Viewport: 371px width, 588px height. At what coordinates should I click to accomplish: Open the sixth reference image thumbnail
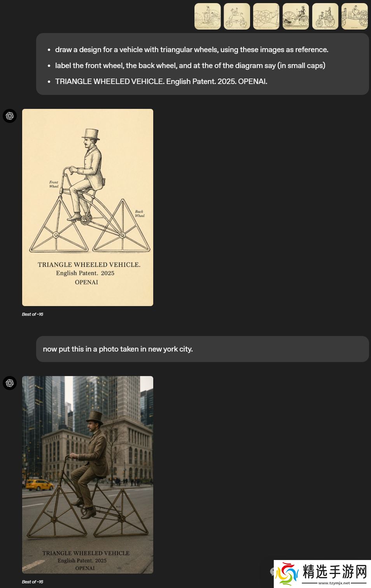pyautogui.click(x=355, y=16)
